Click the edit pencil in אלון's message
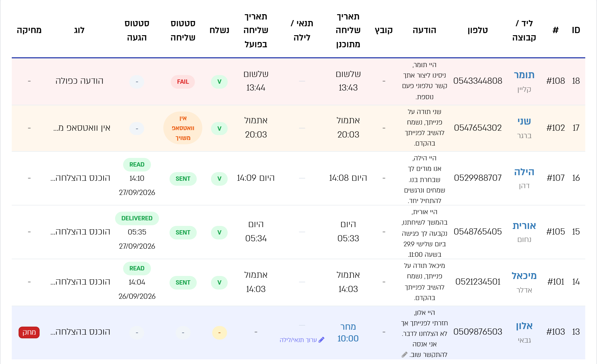This screenshot has height=364, width=597. click(x=404, y=355)
